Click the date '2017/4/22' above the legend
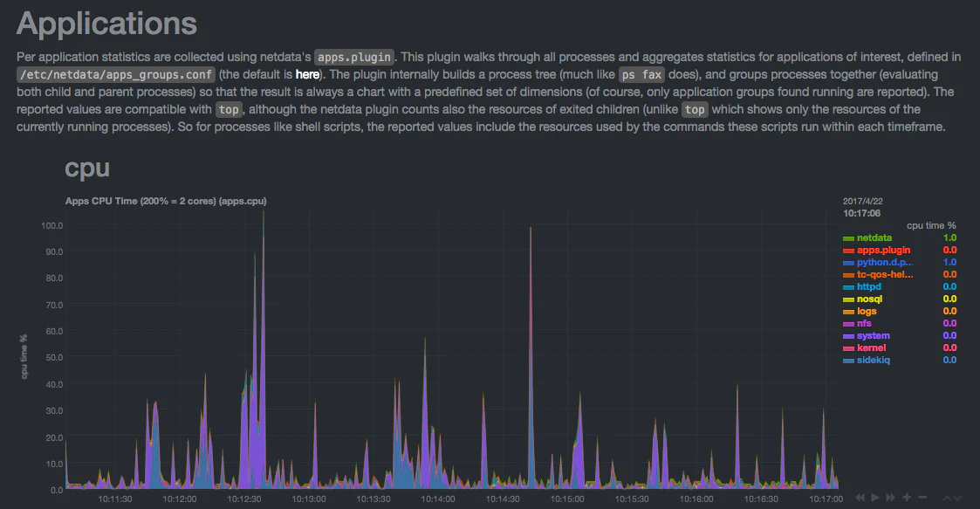Viewport: 980px width, 509px height. [862, 202]
